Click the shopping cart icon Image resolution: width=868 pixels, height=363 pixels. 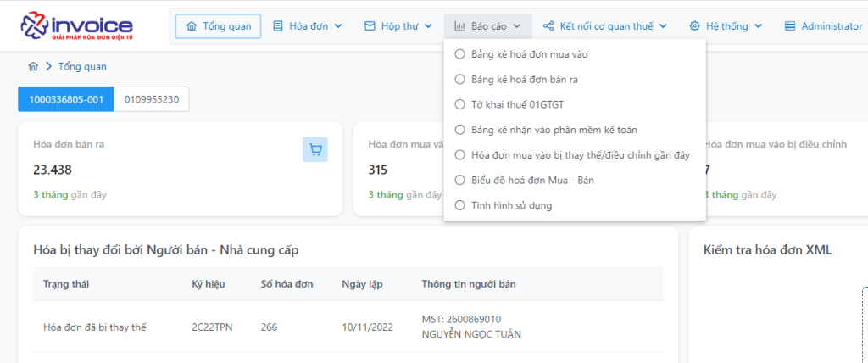click(315, 149)
